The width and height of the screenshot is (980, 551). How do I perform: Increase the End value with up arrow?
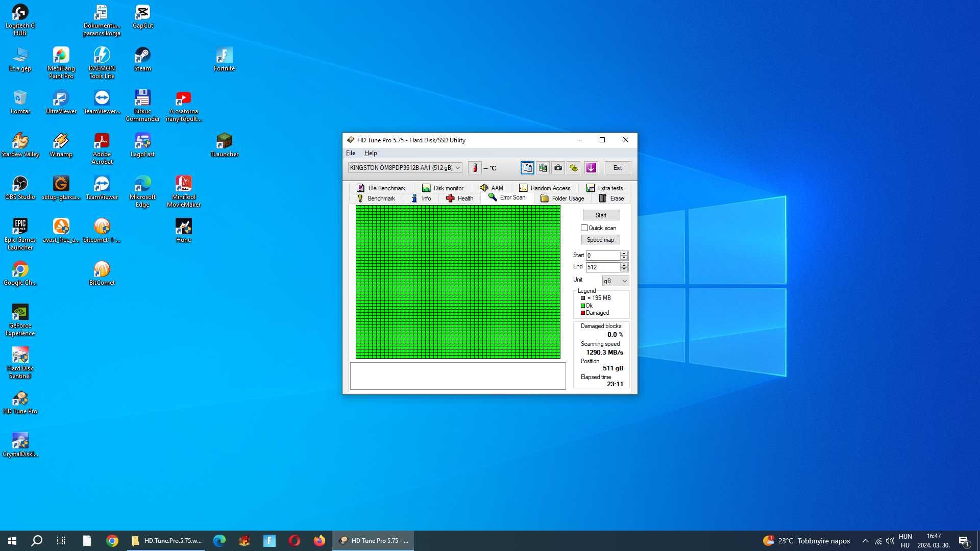click(624, 265)
